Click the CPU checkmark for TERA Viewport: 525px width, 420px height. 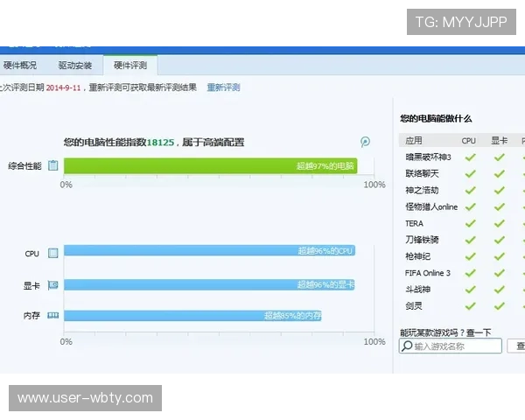[x=471, y=223]
